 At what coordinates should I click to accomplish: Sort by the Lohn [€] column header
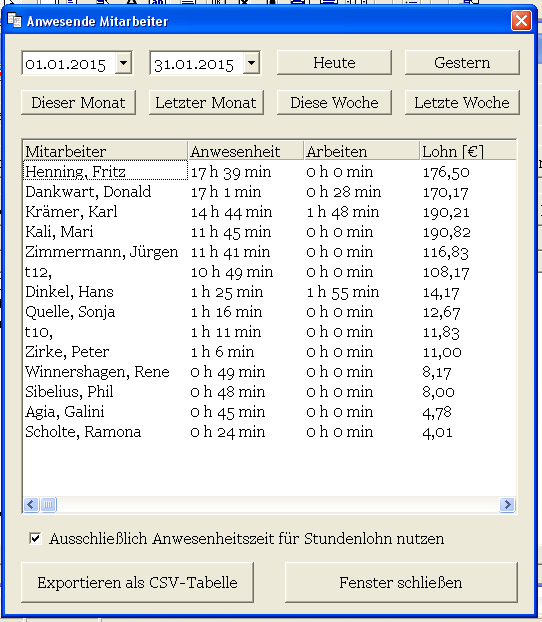point(468,151)
